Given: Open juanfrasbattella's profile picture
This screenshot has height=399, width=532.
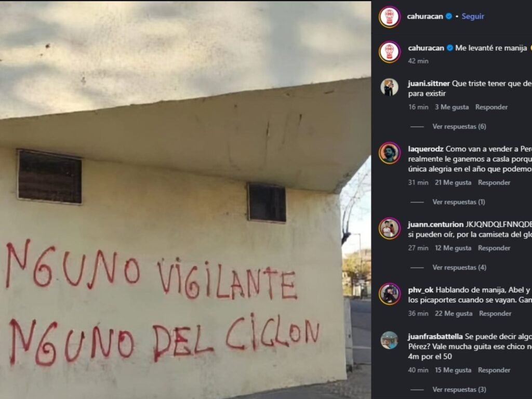Looking at the screenshot, I should tap(390, 340).
